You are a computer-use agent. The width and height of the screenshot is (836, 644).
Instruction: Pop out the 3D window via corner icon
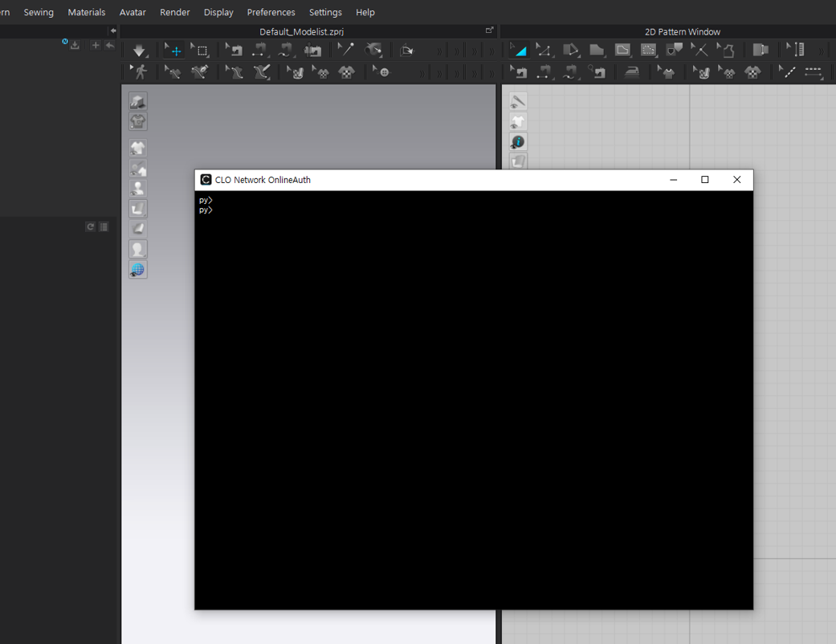pyautogui.click(x=489, y=31)
